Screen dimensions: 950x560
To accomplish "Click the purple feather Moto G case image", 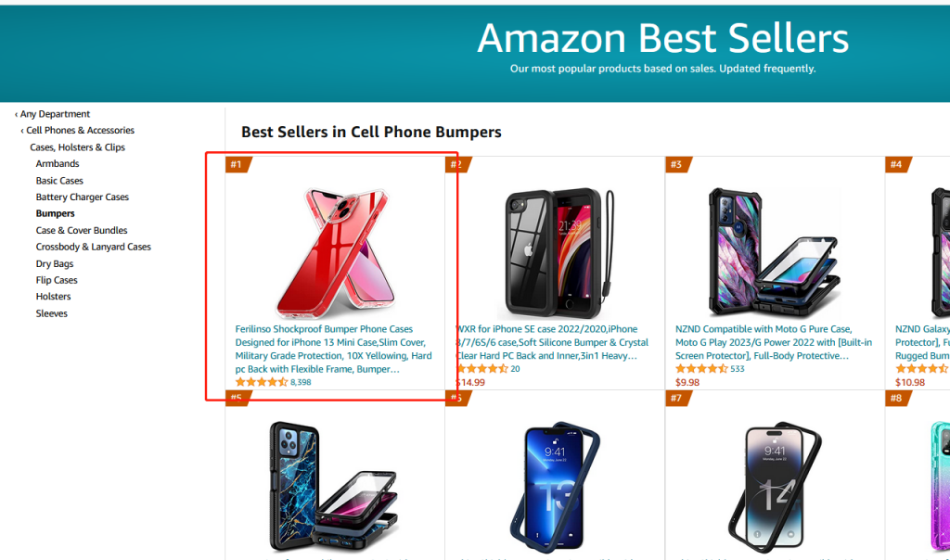I will pyautogui.click(x=775, y=252).
